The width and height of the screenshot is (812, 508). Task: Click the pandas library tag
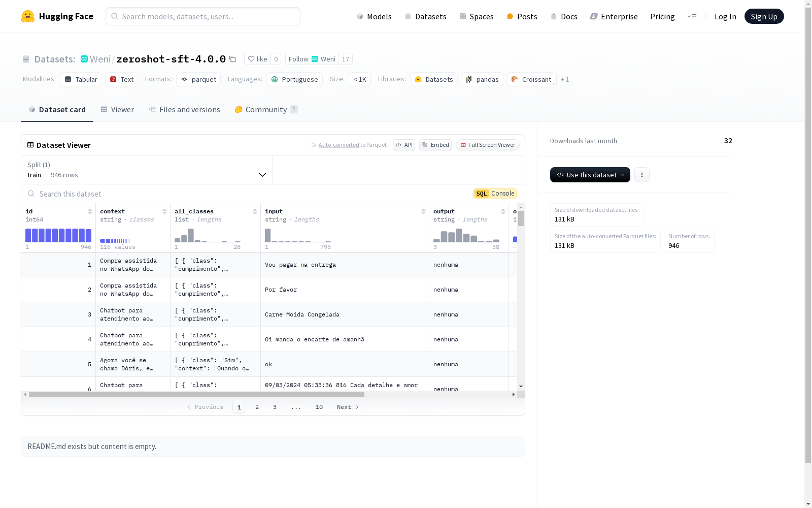482,79
